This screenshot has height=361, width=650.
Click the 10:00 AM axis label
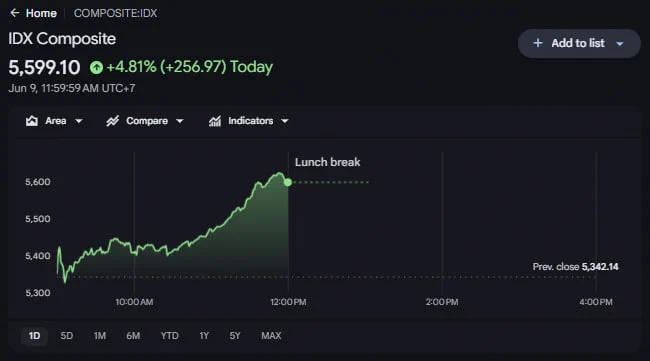pos(134,302)
